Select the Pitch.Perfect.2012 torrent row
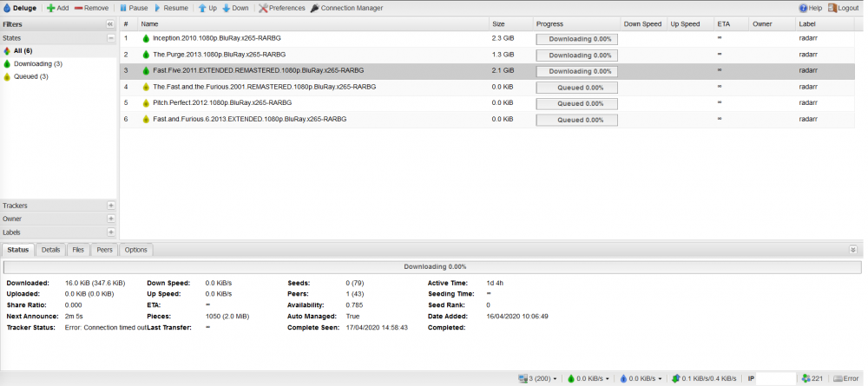Viewport: 868px width, 386px height. tap(487, 103)
